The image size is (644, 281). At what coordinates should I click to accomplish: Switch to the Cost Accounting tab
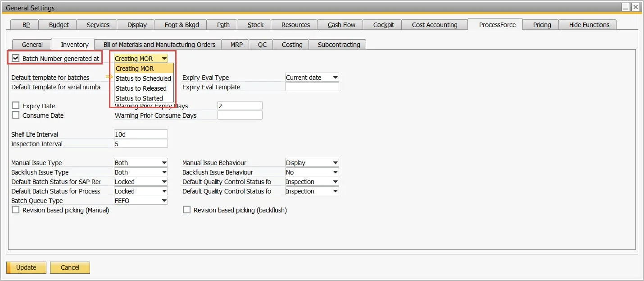(x=435, y=25)
